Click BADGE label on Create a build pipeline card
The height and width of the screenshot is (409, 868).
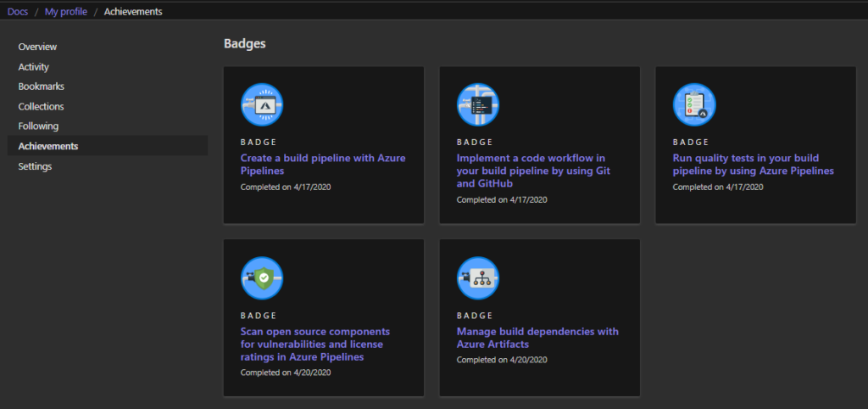coord(259,143)
